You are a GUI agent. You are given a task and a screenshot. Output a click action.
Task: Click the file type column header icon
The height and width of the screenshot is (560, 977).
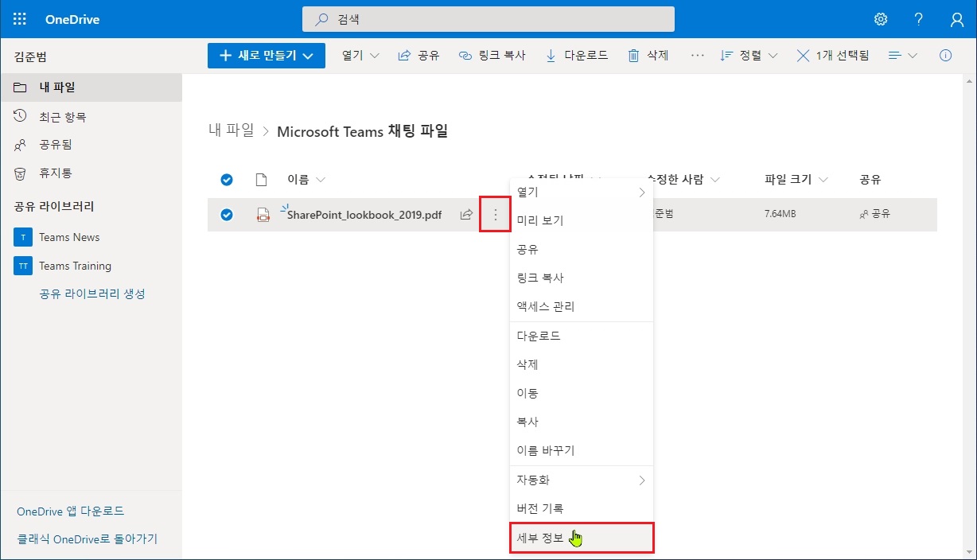tap(261, 180)
